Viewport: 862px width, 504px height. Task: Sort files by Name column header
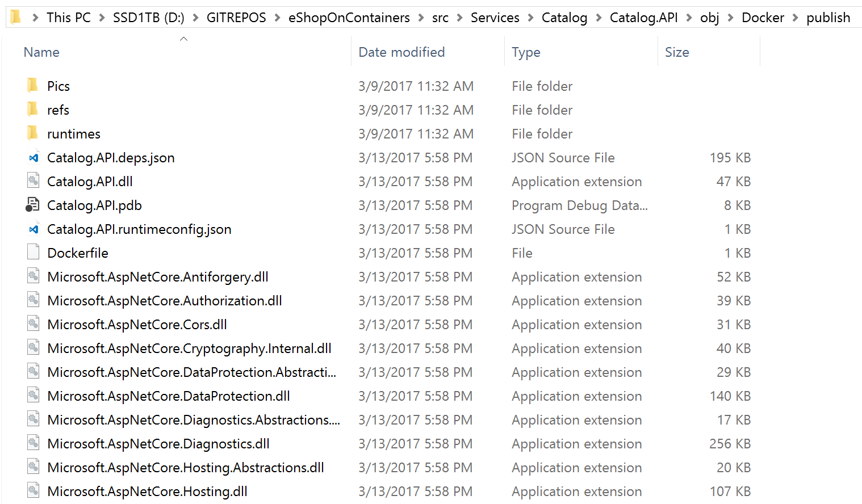click(41, 52)
